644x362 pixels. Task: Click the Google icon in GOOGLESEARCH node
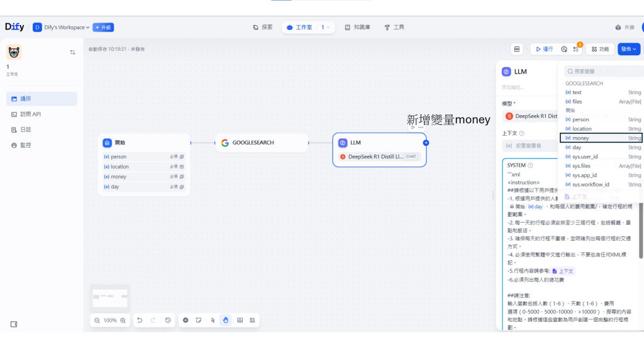(x=225, y=143)
